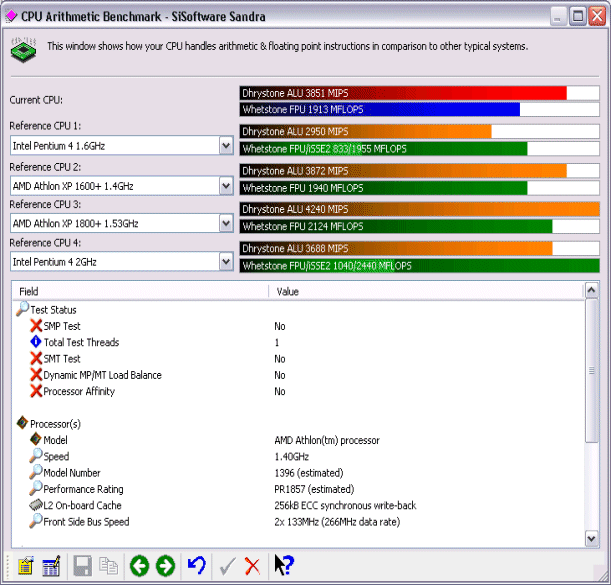The width and height of the screenshot is (611, 585).
Task: Click the Dhrystone ALU 4240 MIPS bar
Action: click(x=419, y=209)
